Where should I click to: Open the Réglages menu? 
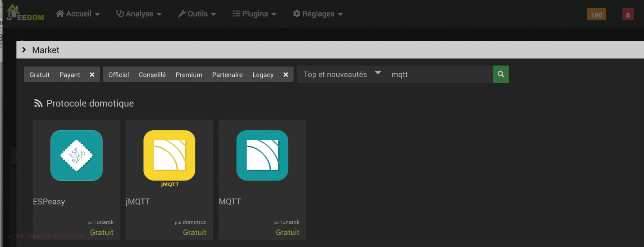(x=318, y=14)
